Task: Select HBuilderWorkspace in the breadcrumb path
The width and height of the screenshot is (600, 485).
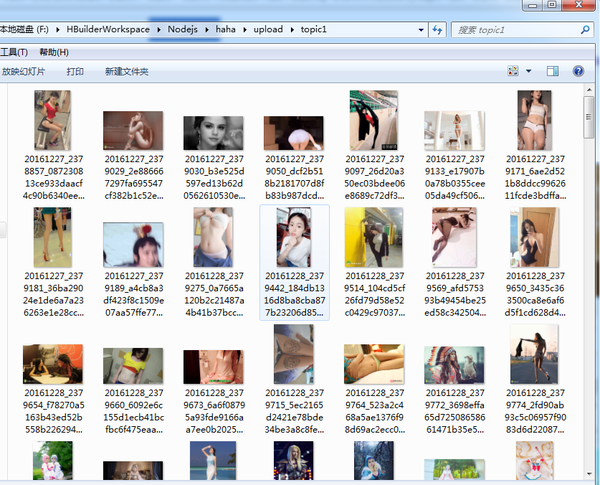Action: coord(108,29)
